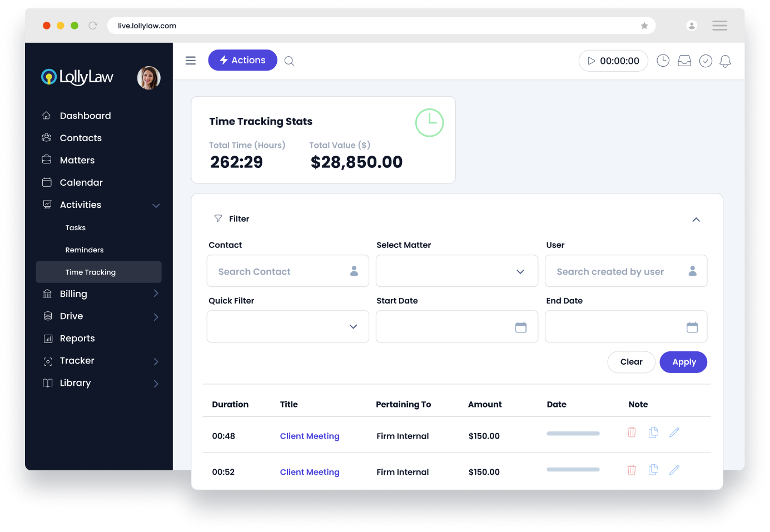Delete the 00:48 Client Meeting entry
Screen dimensions: 770x532
(x=632, y=432)
